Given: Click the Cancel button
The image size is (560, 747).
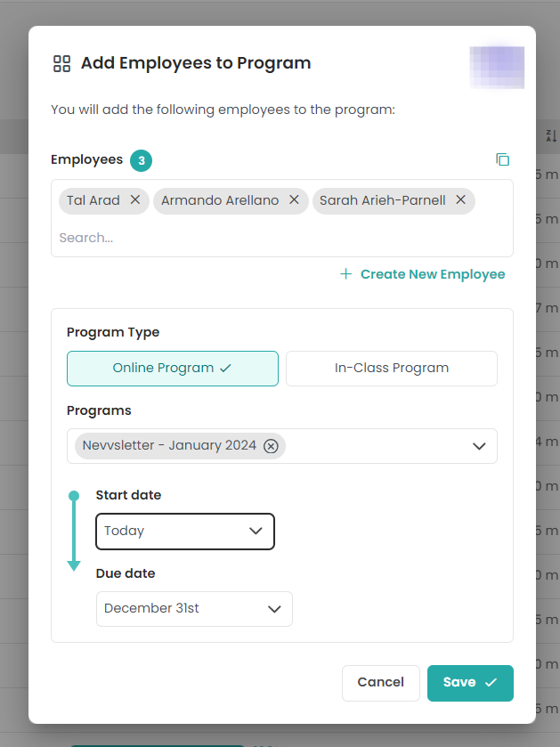Looking at the screenshot, I should tap(380, 682).
